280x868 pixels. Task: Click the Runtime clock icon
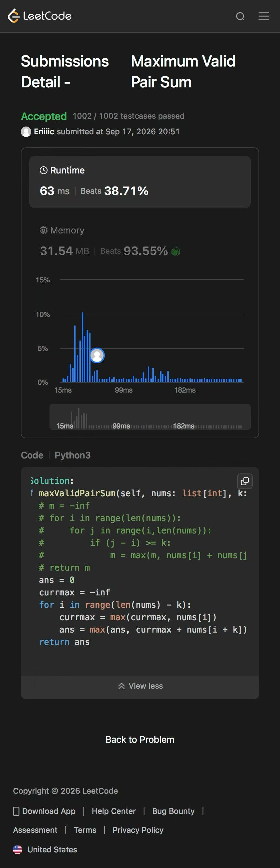(43, 170)
